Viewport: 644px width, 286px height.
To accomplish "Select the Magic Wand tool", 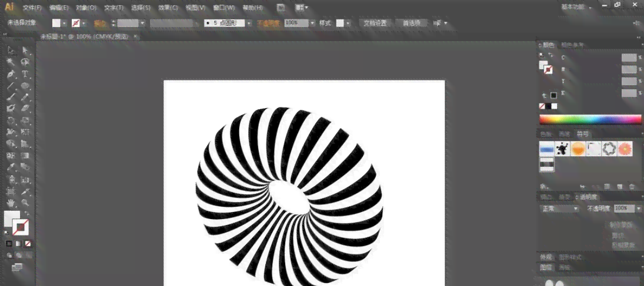I will 11,62.
